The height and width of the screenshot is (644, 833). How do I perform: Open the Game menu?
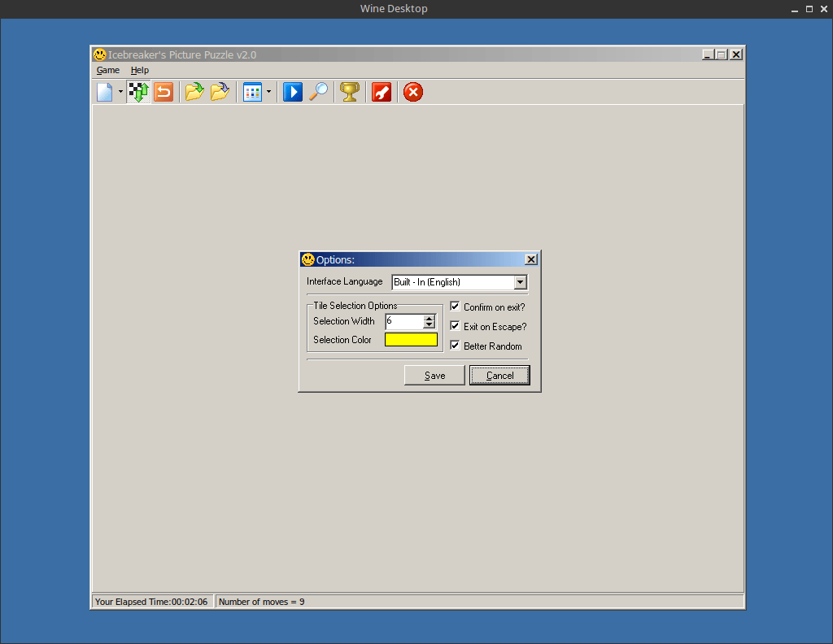[108, 70]
